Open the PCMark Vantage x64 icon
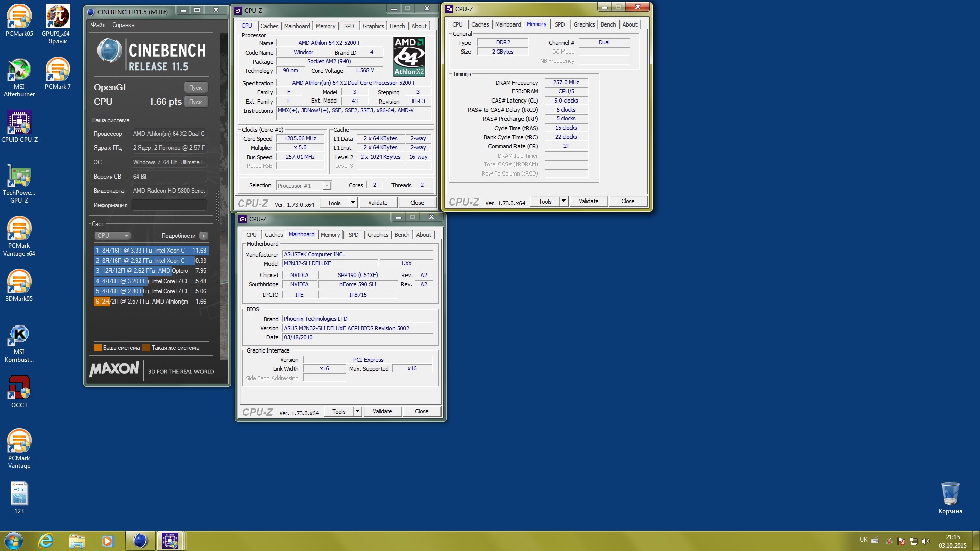The height and width of the screenshot is (551, 980). [19, 237]
